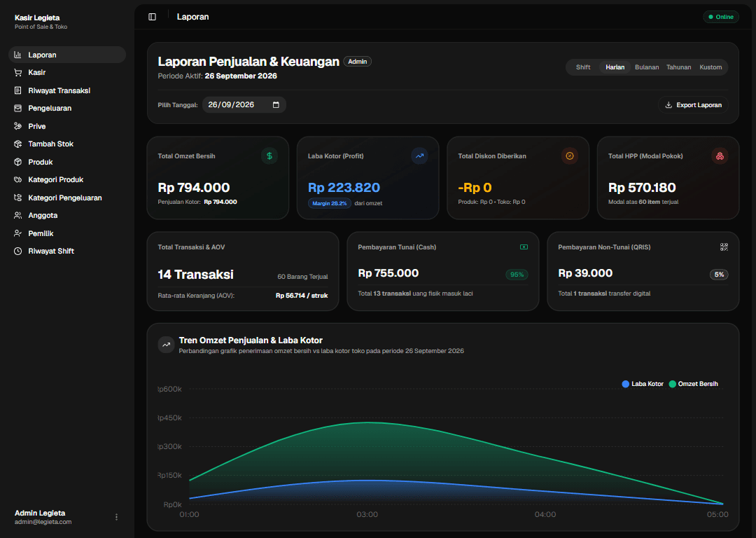Image resolution: width=756 pixels, height=538 pixels.
Task: Toggle Omzet Bersih legend swatch in chart
Action: 672,384
